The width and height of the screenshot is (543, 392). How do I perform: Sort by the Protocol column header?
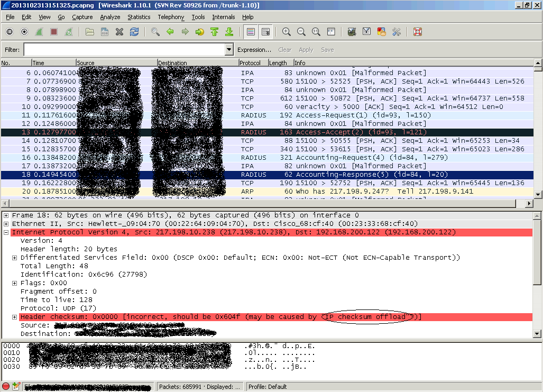253,63
